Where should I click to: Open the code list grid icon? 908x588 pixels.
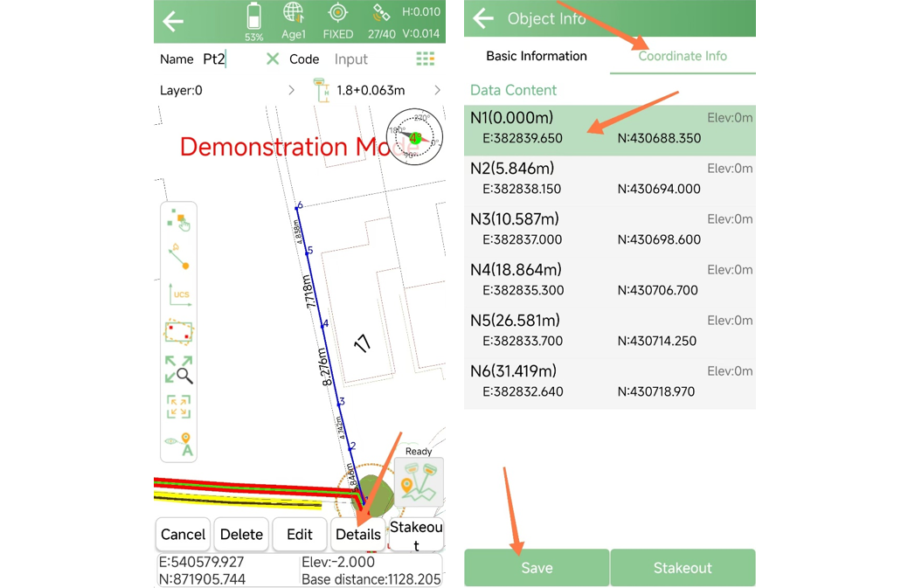[425, 59]
